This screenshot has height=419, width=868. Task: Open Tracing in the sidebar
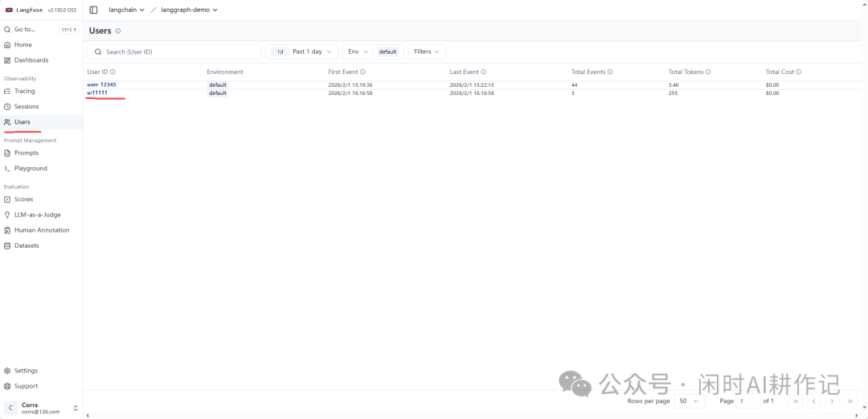click(42, 92)
